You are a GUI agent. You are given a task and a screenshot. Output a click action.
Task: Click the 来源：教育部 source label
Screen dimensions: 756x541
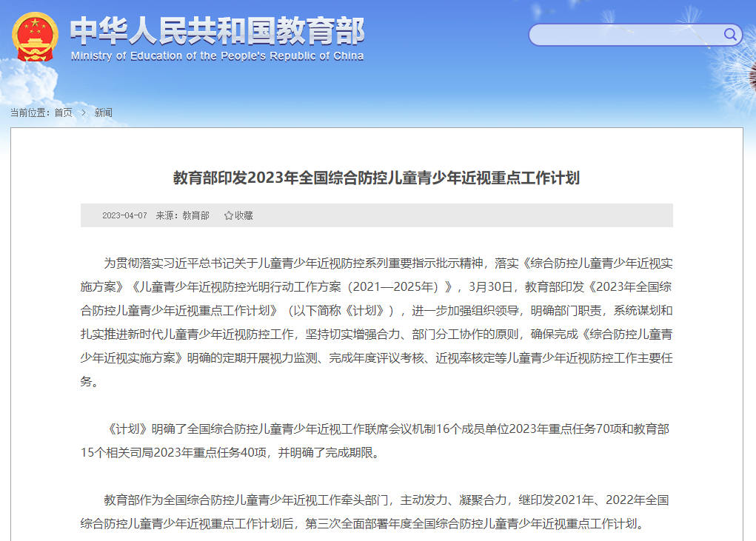click(x=183, y=215)
